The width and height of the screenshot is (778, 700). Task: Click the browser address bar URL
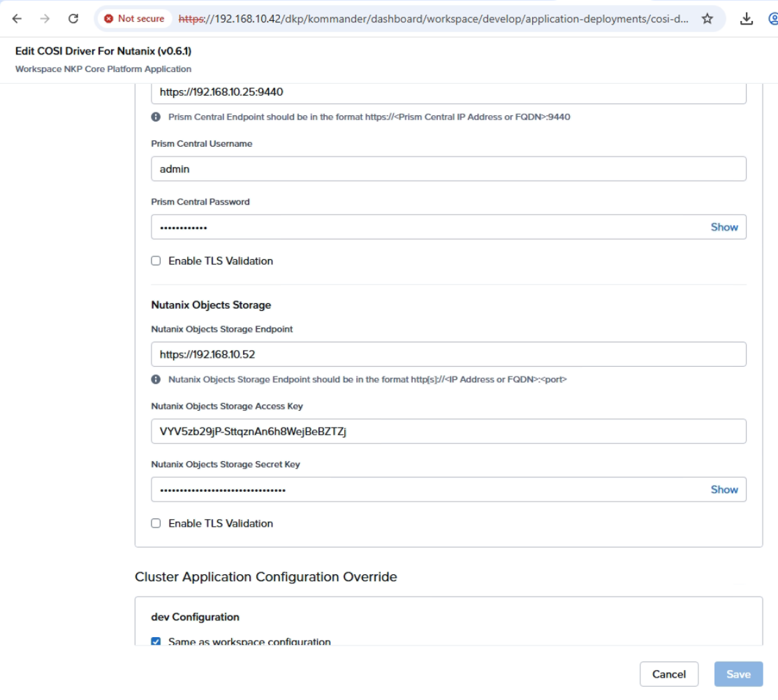click(433, 19)
